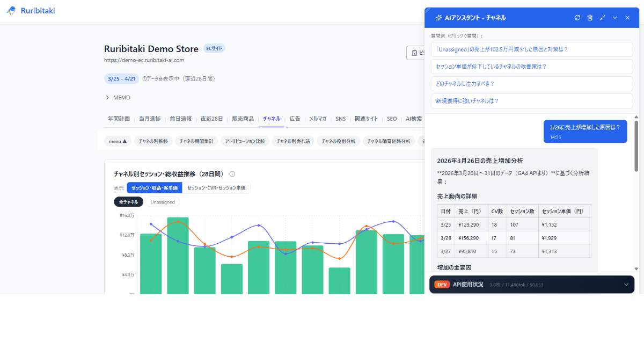Close the AI assistant panel
The height and width of the screenshot is (349, 644).
click(627, 18)
